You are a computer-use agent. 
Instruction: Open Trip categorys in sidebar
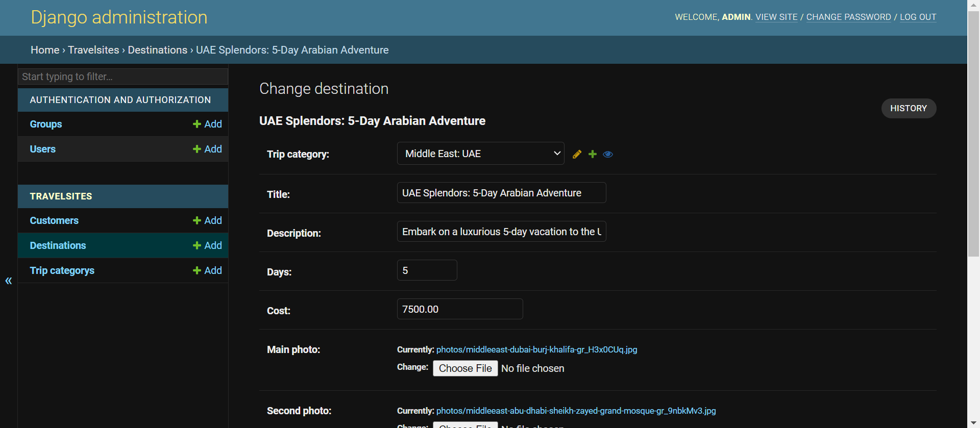click(x=62, y=270)
